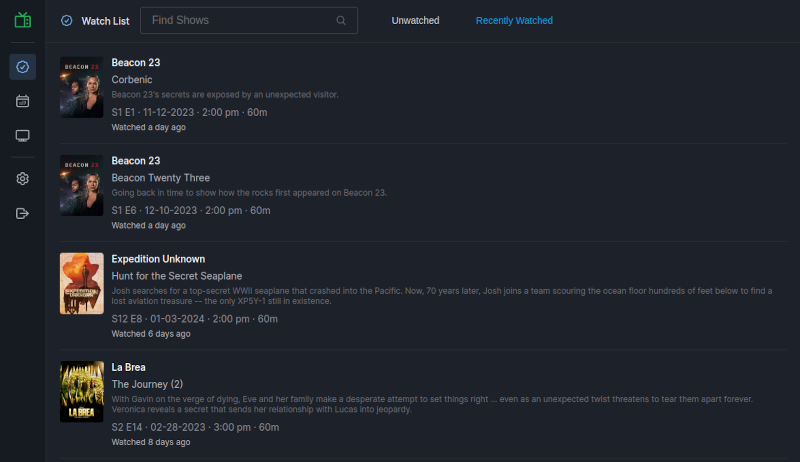Click the Corbenic episode description text
This screenshot has width=800, height=462.
[x=225, y=94]
